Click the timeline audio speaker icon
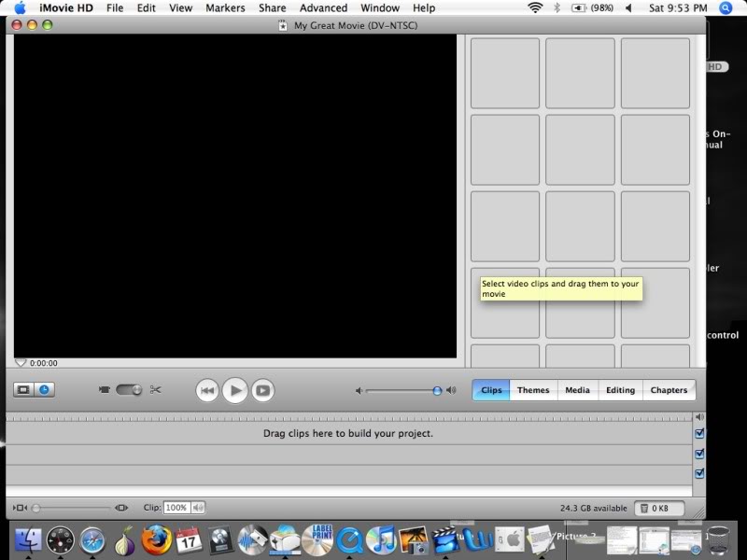Viewport: 747px width, 560px height. (699, 417)
